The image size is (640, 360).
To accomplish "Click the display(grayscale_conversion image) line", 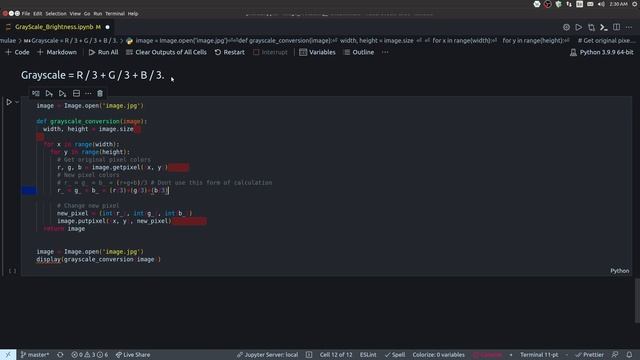I will pyautogui.click(x=98, y=259).
